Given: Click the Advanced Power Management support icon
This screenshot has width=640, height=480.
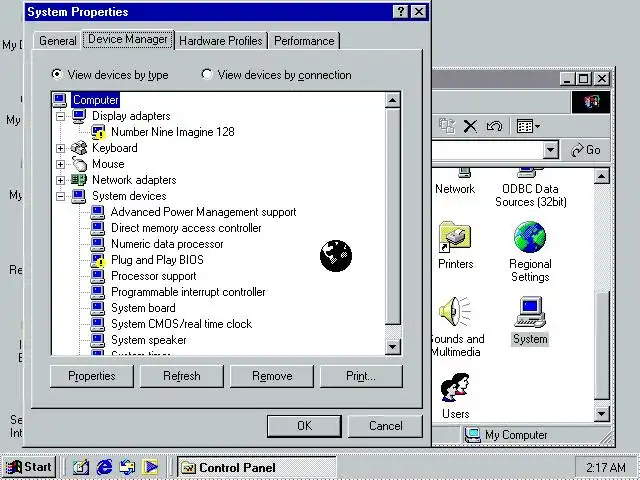Looking at the screenshot, I should point(98,212).
